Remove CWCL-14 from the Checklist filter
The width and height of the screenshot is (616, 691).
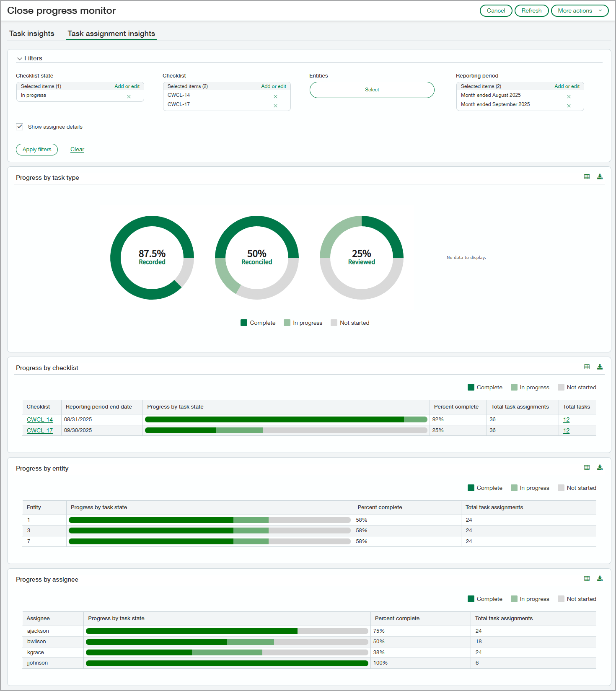[275, 97]
